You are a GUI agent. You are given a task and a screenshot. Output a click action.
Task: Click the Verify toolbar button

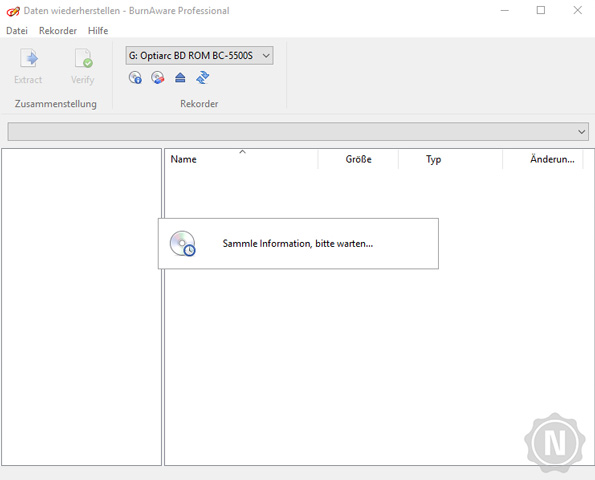pyautogui.click(x=82, y=66)
